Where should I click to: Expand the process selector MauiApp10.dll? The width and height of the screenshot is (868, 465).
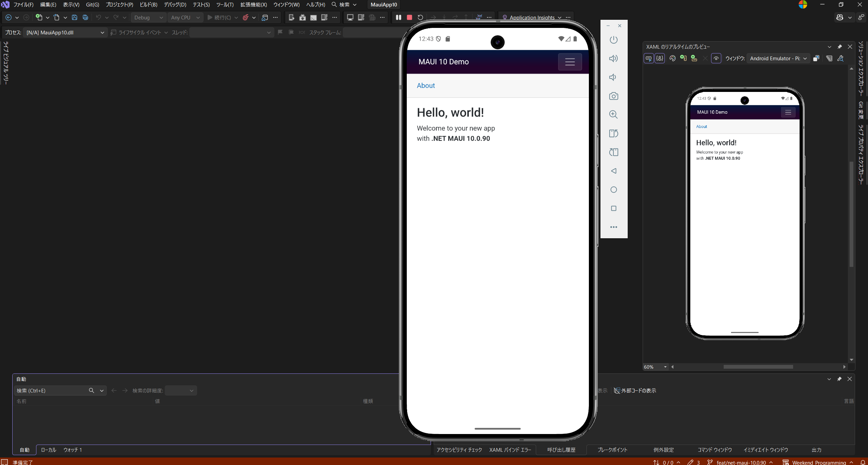65,32
